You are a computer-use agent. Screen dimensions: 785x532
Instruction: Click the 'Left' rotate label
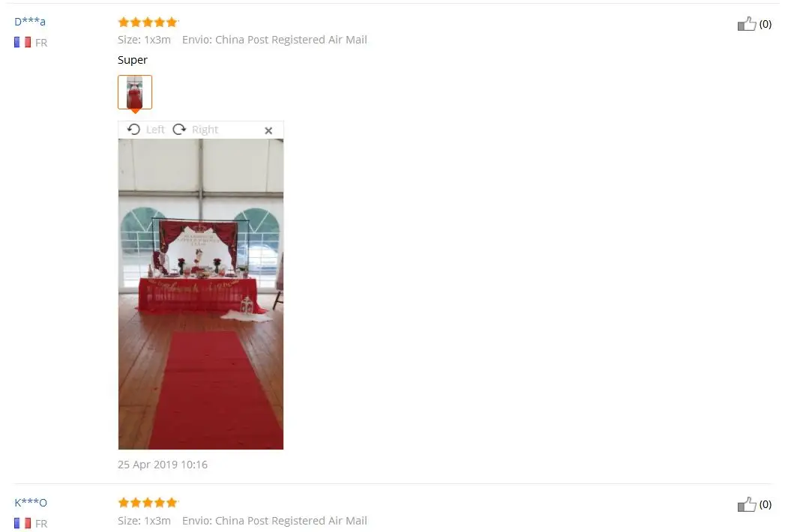pos(155,130)
